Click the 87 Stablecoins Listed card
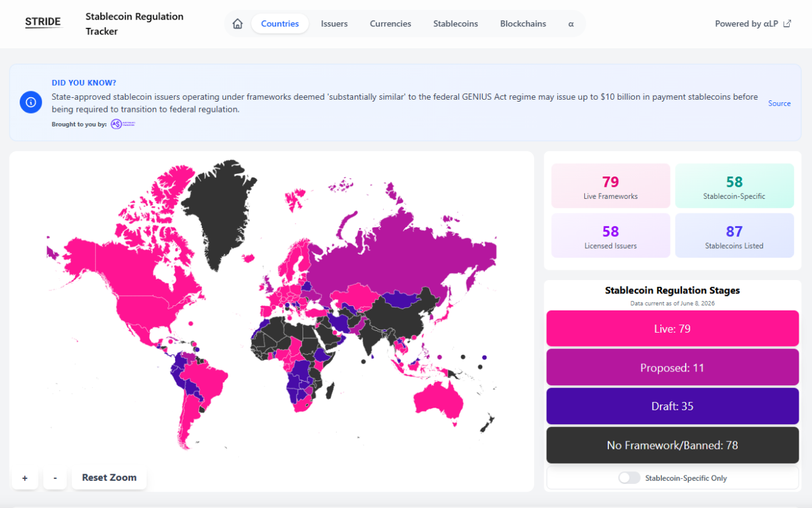Viewport: 812px width, 508px height. click(735, 236)
